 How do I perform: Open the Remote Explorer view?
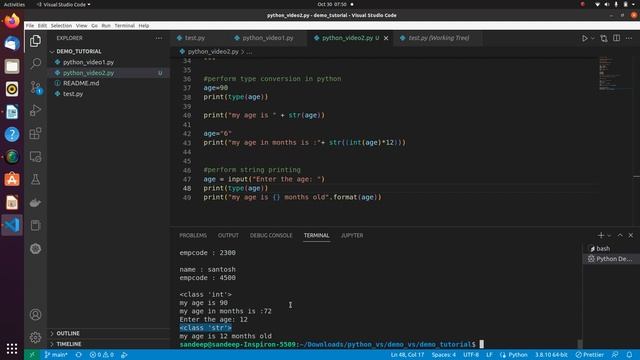[x=36, y=157]
